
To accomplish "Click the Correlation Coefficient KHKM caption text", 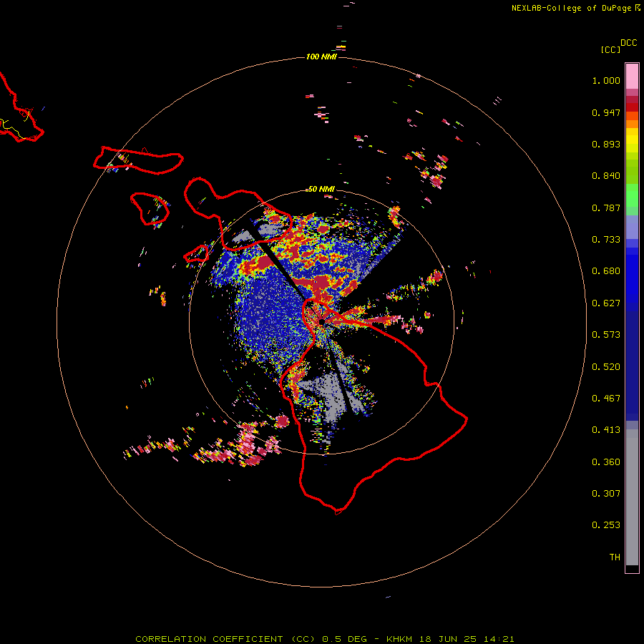I will tap(324, 639).
